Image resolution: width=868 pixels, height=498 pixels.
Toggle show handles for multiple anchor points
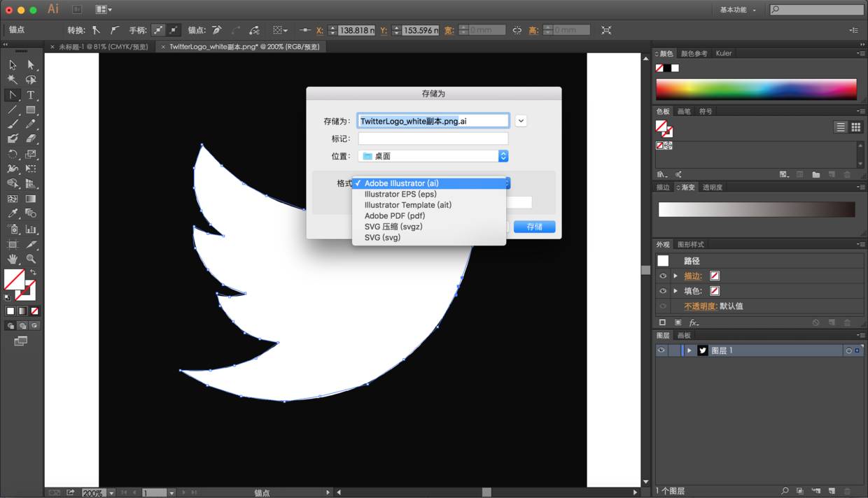pos(159,30)
